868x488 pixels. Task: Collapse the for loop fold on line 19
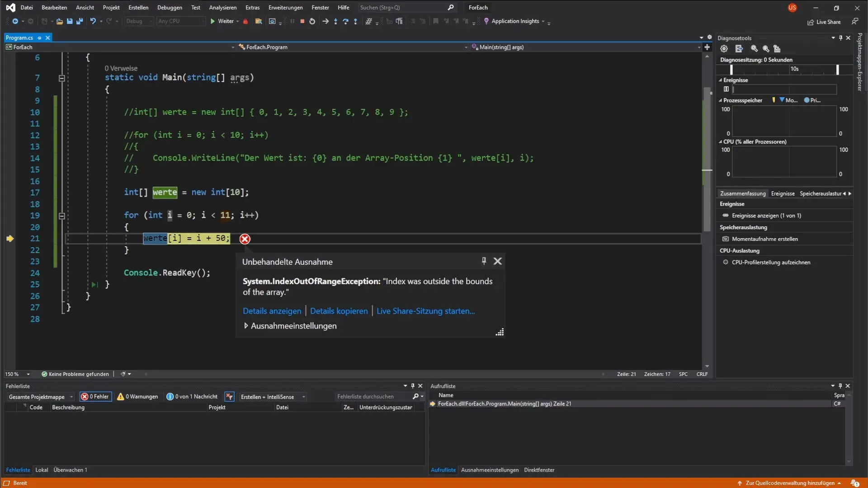click(62, 216)
